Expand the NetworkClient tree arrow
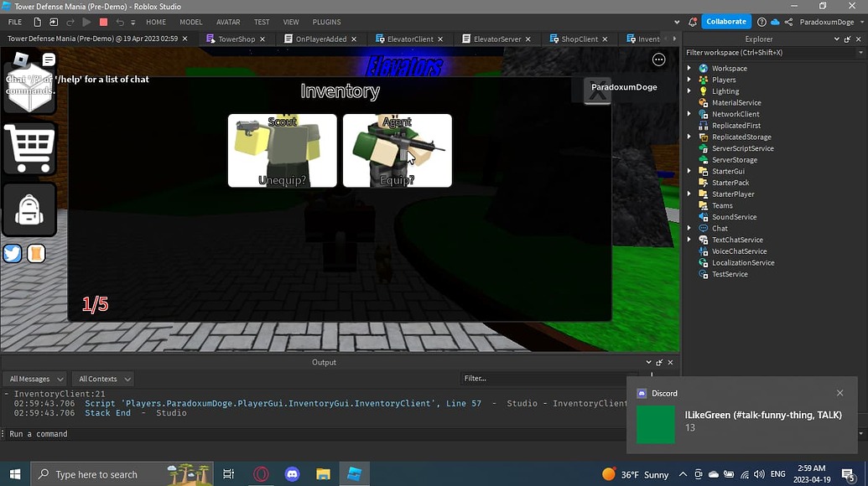This screenshot has width=868, height=486. pos(689,114)
